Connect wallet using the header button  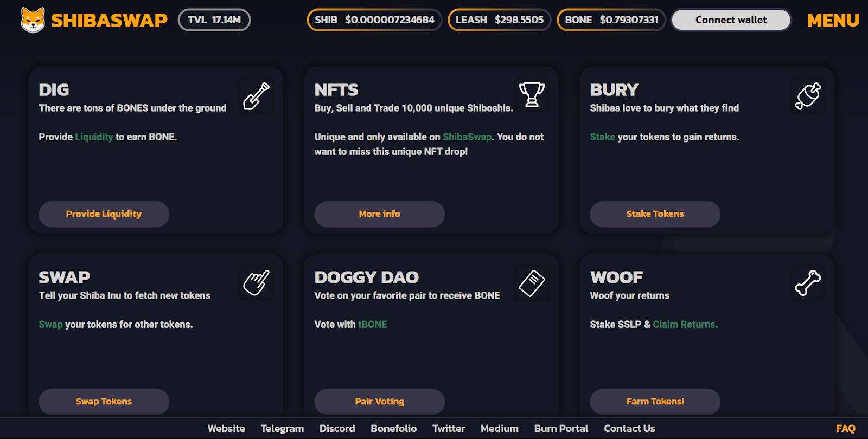tap(731, 20)
